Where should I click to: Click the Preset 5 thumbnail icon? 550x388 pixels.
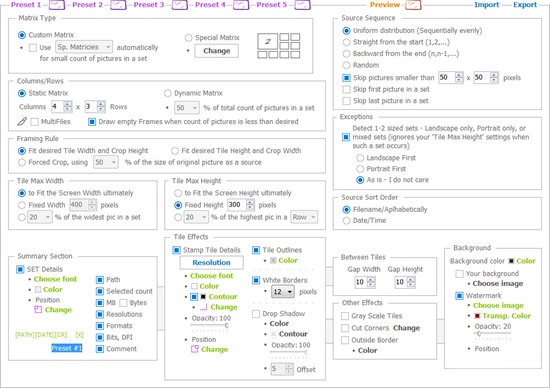(x=302, y=5)
